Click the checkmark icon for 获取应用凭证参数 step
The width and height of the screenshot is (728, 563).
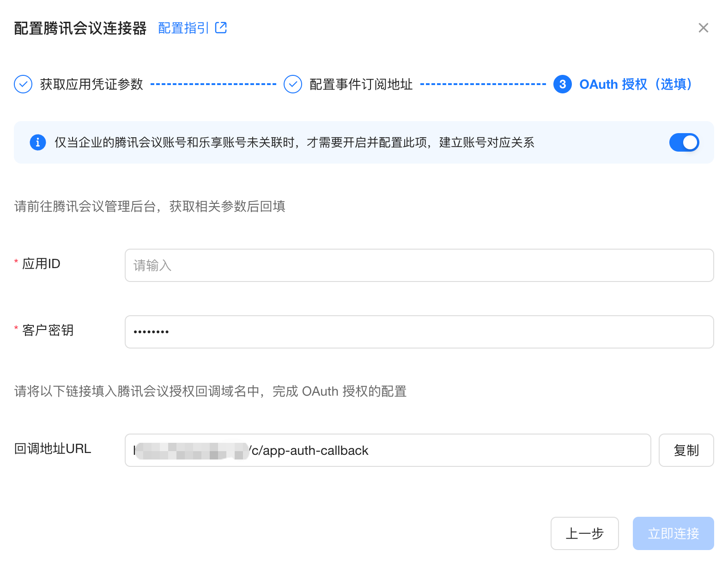[x=23, y=84]
